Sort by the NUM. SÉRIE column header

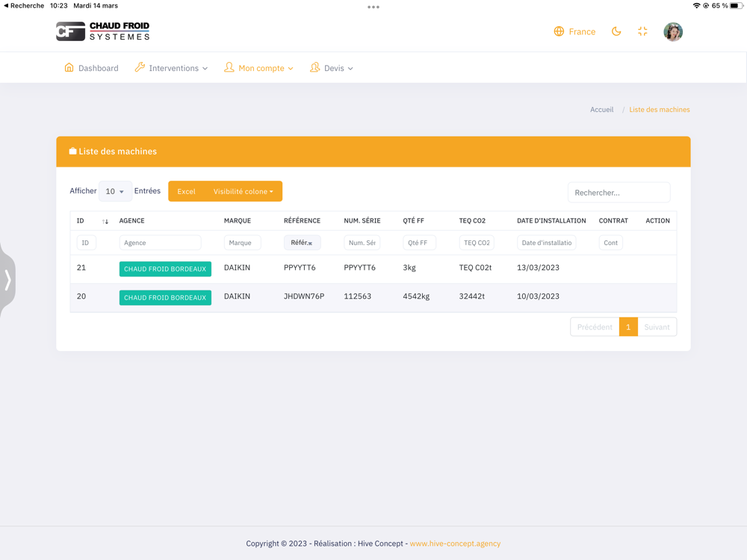coord(362,221)
